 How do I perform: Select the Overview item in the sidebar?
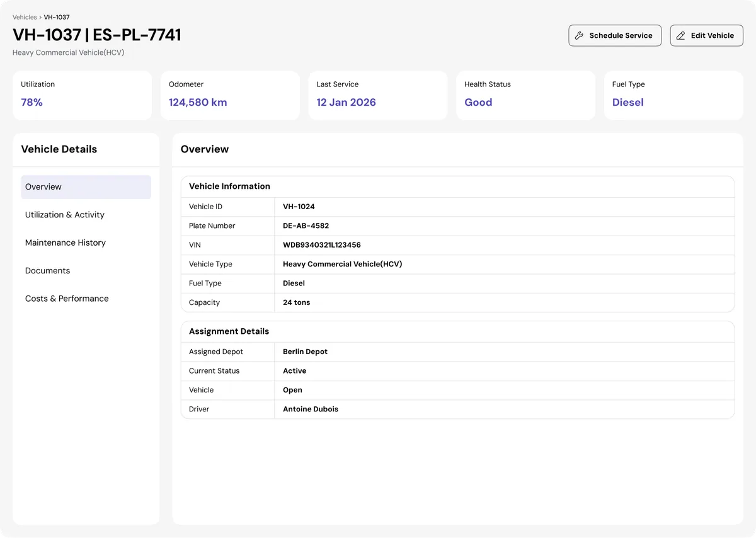click(x=43, y=186)
